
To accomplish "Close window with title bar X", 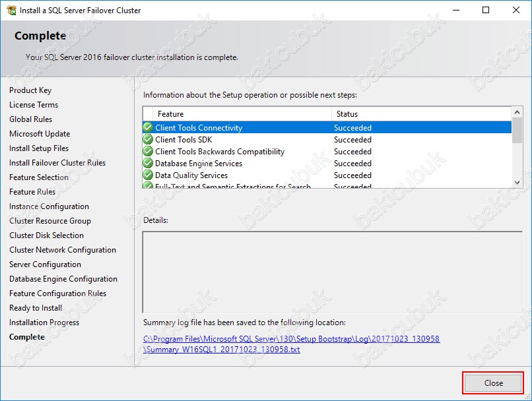I will click(x=515, y=10).
